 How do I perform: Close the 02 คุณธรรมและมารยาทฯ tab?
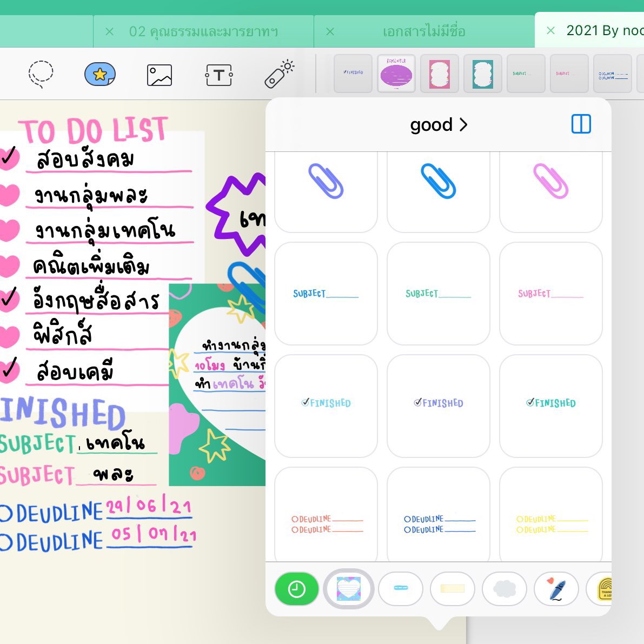pyautogui.click(x=109, y=31)
